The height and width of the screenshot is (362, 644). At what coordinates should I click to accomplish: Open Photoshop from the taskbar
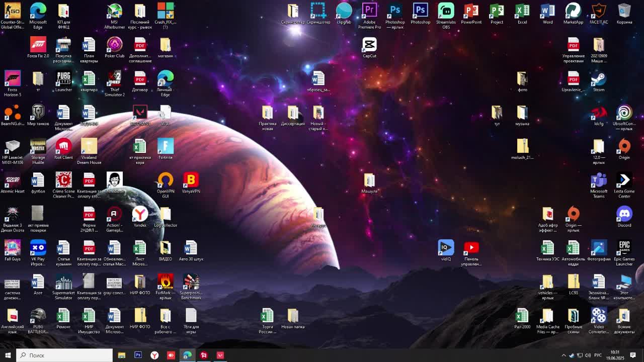tap(138, 355)
